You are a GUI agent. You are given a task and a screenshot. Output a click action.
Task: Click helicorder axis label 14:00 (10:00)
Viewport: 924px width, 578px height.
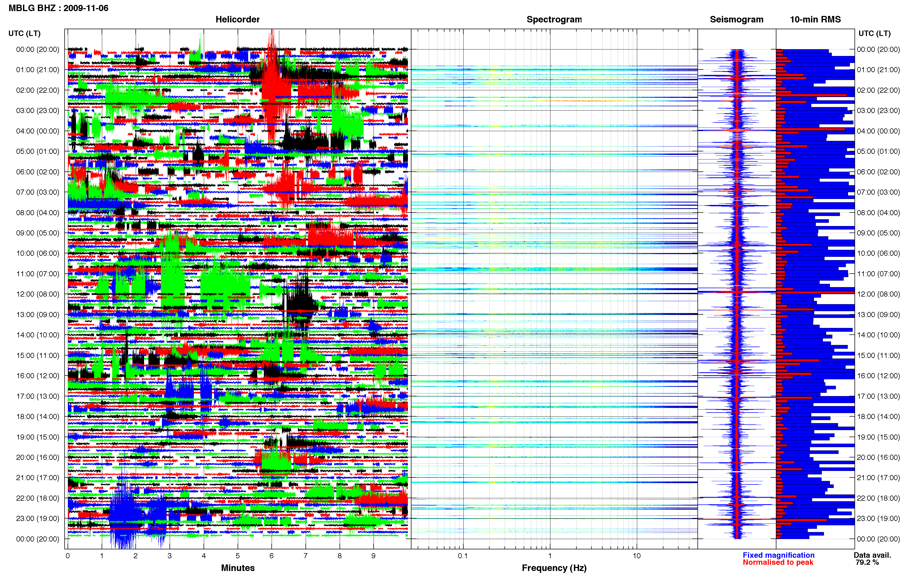point(38,335)
